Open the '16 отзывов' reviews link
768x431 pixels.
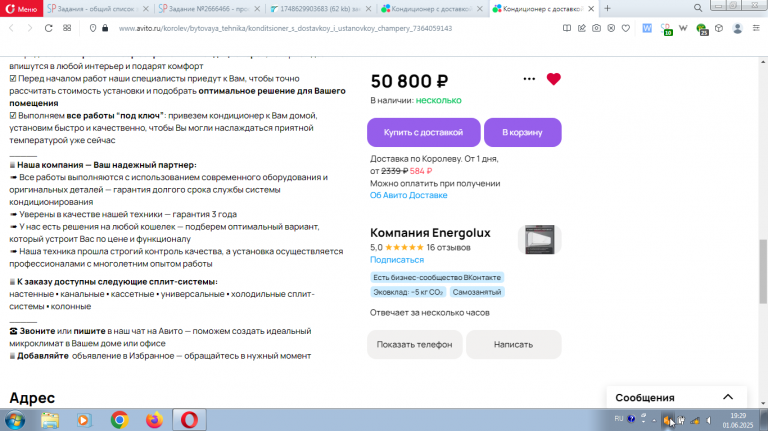(448, 247)
